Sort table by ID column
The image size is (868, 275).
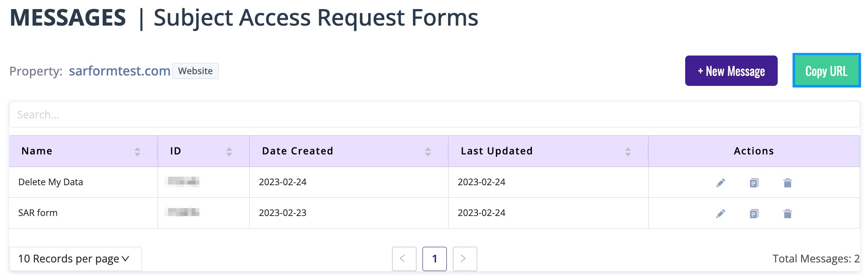[229, 151]
